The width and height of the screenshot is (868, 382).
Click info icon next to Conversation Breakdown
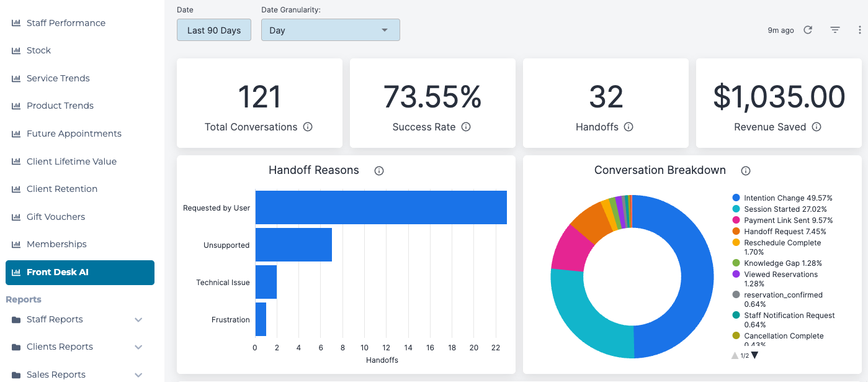point(746,171)
